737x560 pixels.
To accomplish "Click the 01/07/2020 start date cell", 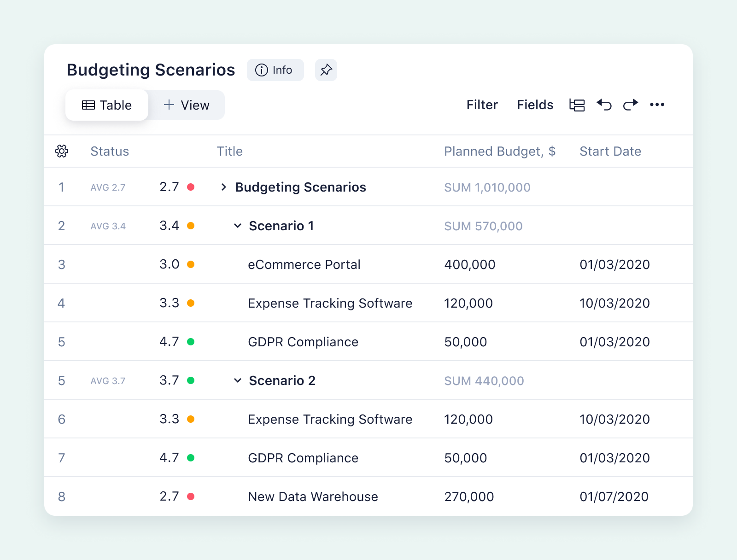I will click(614, 496).
